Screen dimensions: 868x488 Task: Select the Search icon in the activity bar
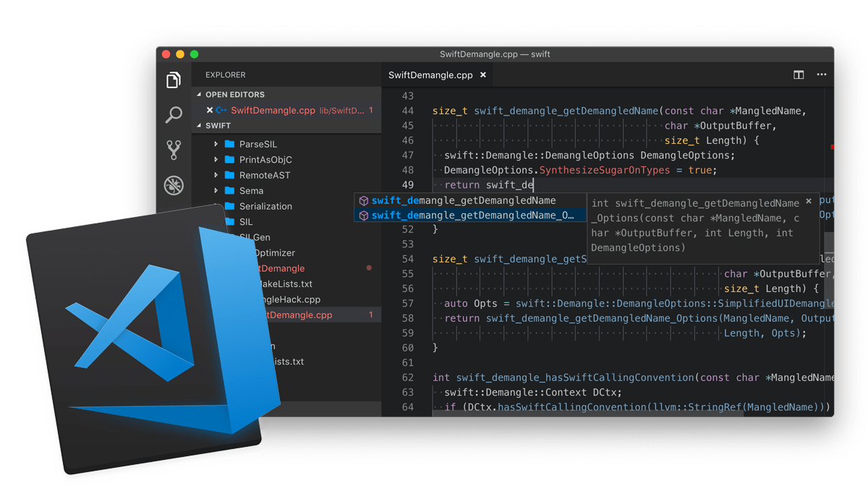(x=174, y=114)
